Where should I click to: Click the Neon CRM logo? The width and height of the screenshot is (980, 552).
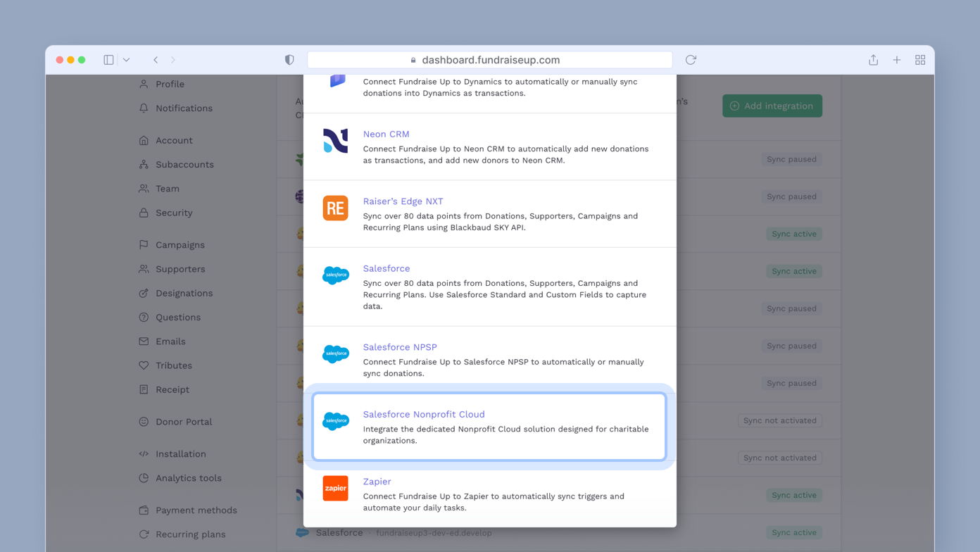[335, 141]
